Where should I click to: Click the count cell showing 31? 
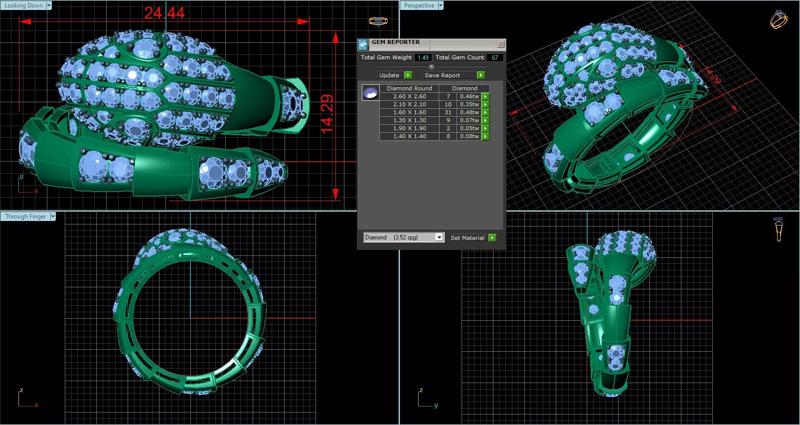pos(448,112)
